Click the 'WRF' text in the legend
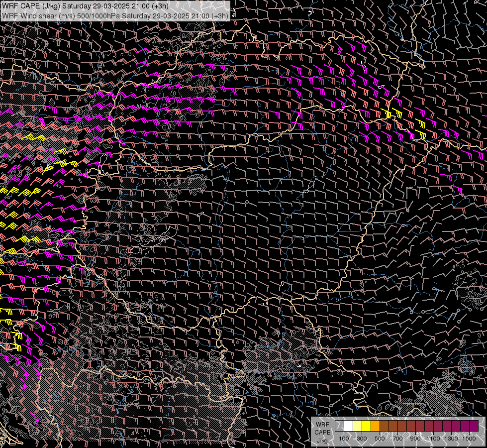This screenshot has height=448, width=487. [x=322, y=425]
